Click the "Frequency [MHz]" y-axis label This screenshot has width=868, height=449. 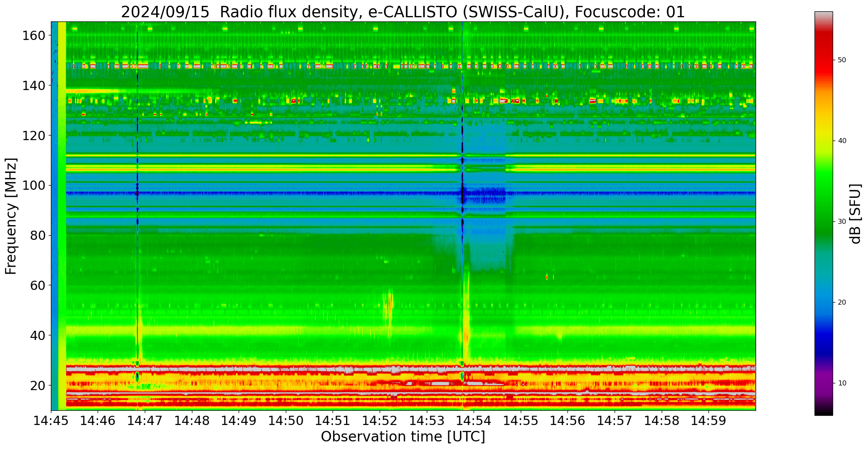tap(11, 216)
